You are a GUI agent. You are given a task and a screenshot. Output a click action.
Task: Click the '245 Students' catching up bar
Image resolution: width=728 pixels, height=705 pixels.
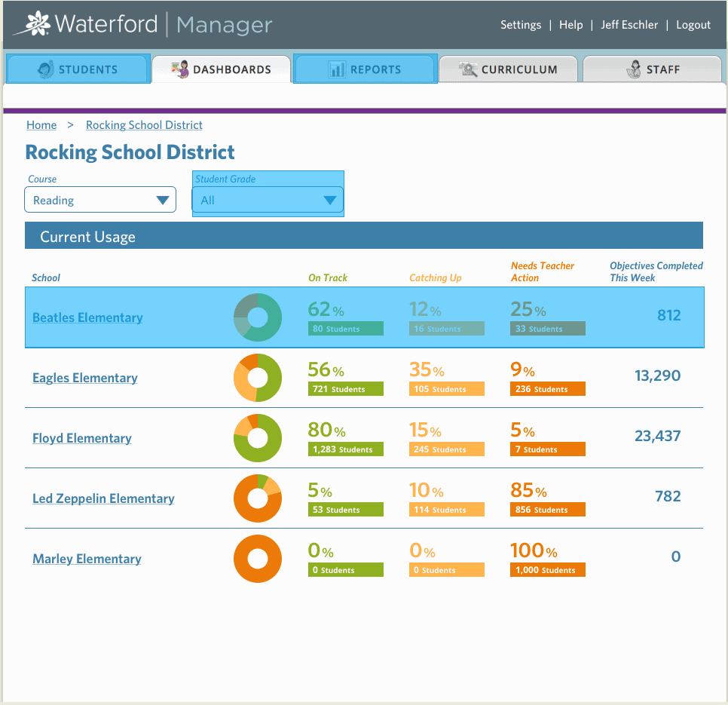(x=447, y=449)
